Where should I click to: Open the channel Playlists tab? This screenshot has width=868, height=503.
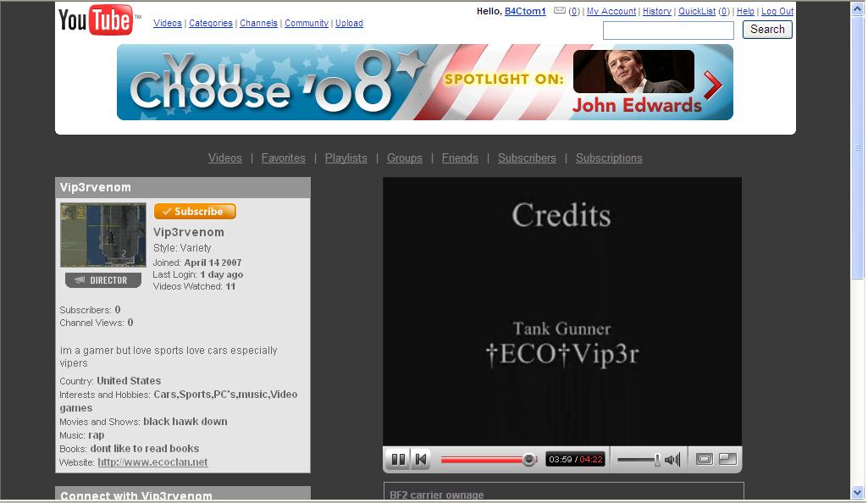coord(346,158)
